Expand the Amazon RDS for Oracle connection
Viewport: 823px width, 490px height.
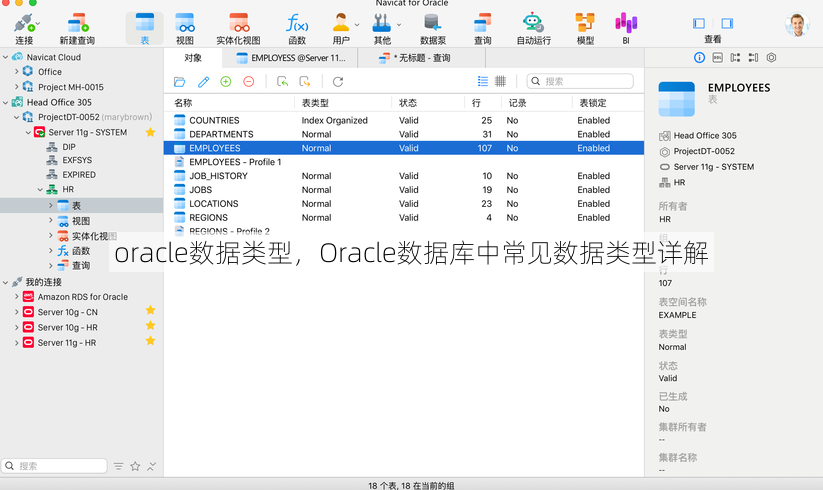[x=16, y=296]
